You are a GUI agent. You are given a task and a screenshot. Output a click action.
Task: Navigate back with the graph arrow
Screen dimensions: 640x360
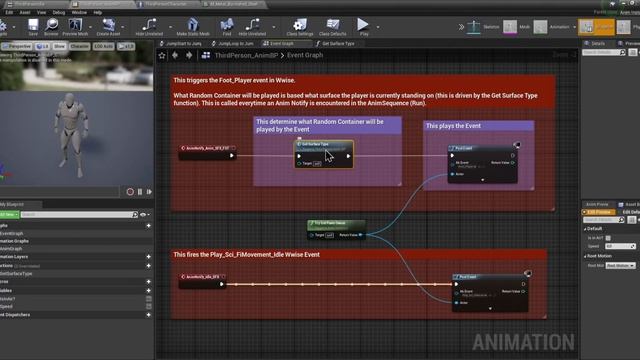pos(175,55)
